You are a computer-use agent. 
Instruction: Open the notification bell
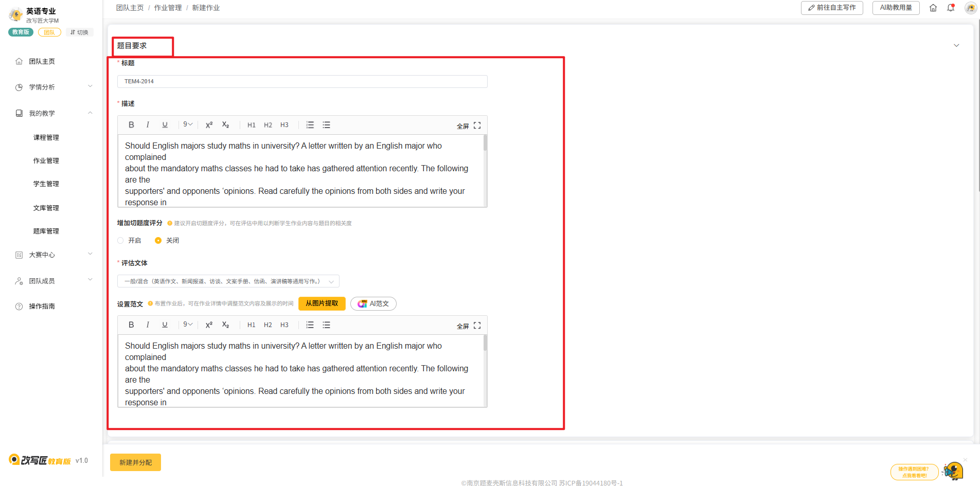coord(951,8)
